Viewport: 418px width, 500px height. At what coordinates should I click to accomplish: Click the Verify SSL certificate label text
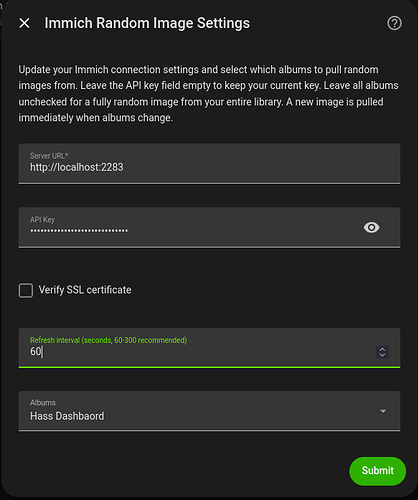point(85,290)
